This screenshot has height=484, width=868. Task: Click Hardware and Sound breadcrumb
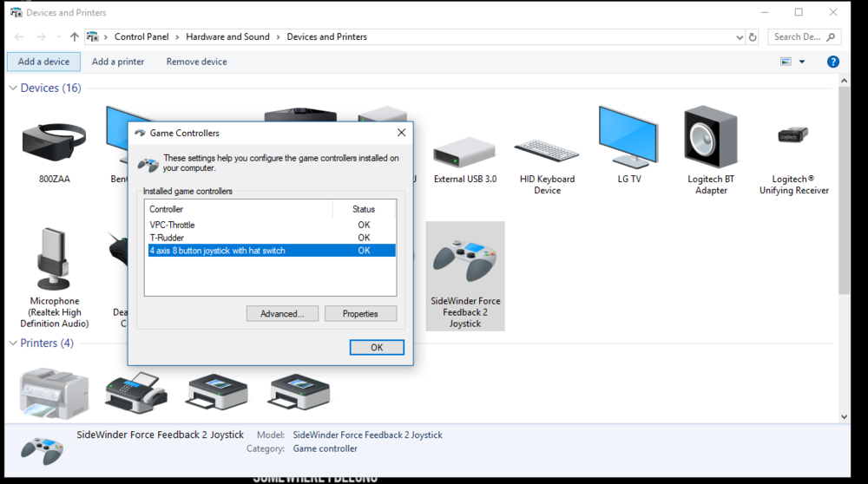(x=227, y=37)
